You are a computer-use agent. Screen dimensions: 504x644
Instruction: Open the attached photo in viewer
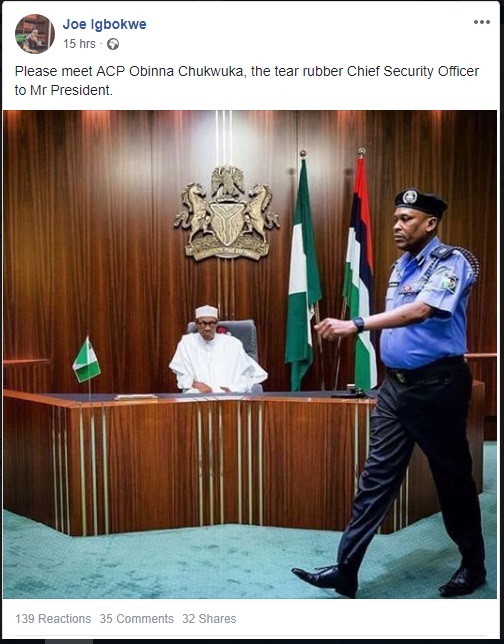(x=250, y=354)
